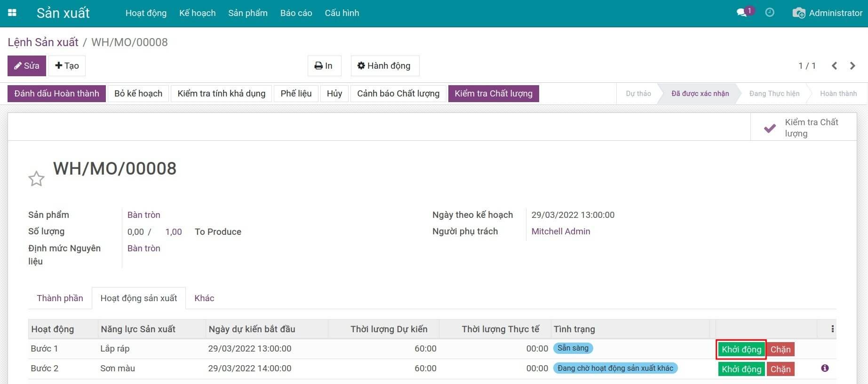Click Khởi động for Bước 1
Image resolution: width=868 pixels, height=384 pixels.
pos(741,349)
